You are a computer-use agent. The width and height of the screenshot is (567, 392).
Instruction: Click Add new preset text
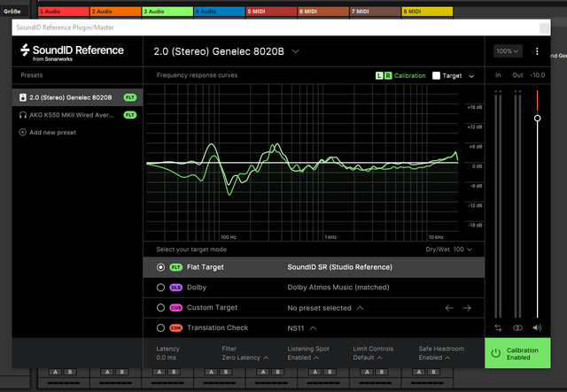coord(53,133)
